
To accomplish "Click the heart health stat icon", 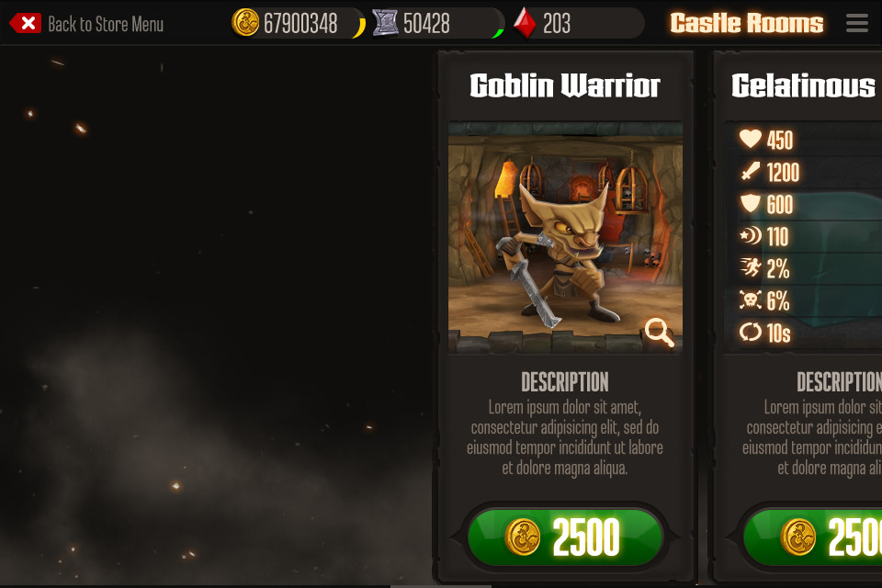I will click(750, 139).
